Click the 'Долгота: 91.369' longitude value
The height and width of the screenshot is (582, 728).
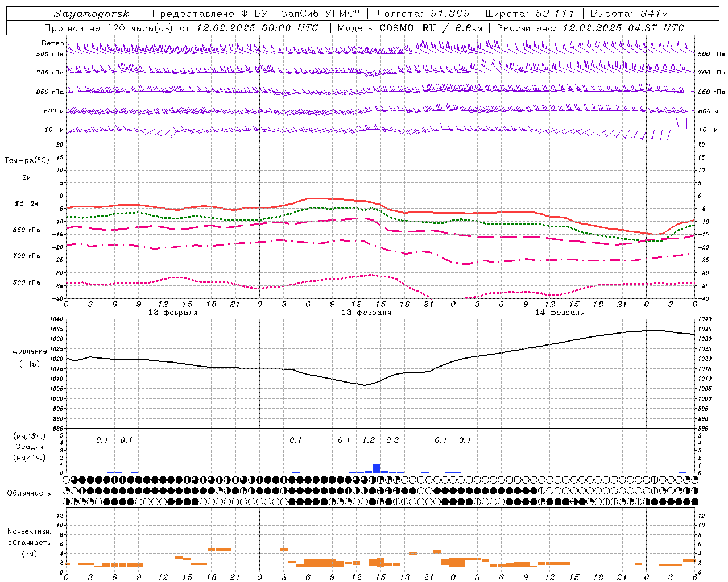point(423,14)
